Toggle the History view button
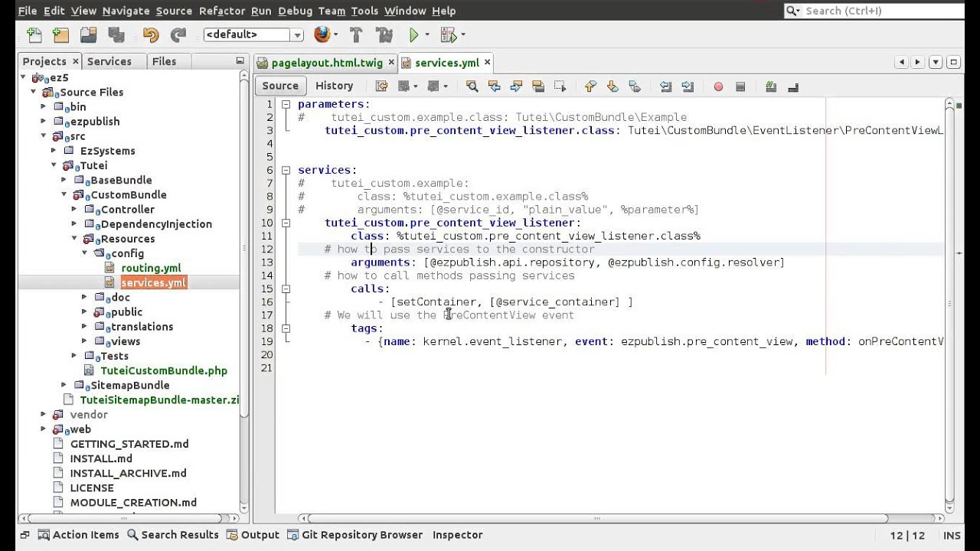 coord(334,86)
